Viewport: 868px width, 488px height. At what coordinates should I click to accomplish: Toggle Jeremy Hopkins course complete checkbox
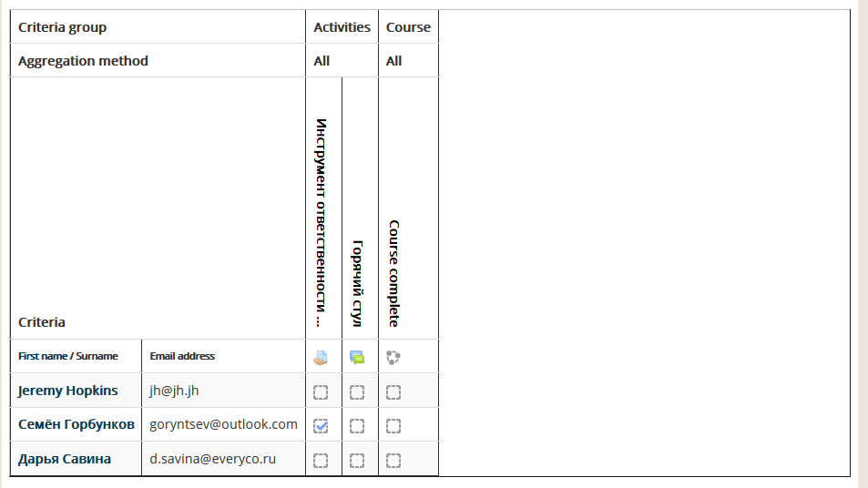[393, 392]
